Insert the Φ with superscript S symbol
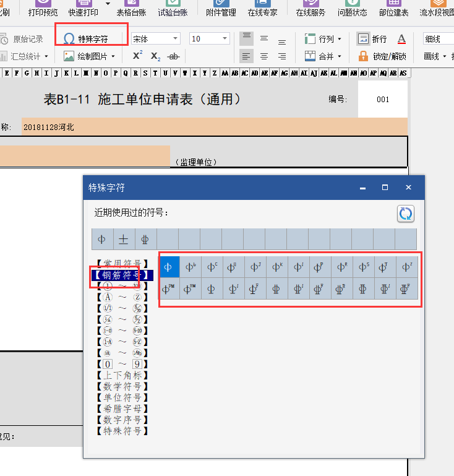 (364, 267)
